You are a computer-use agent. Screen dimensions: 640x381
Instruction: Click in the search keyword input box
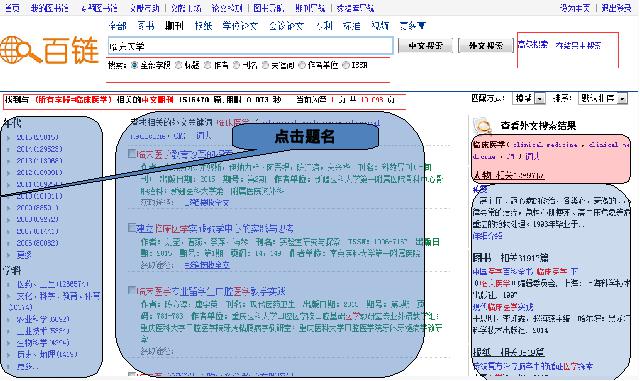pyautogui.click(x=251, y=46)
